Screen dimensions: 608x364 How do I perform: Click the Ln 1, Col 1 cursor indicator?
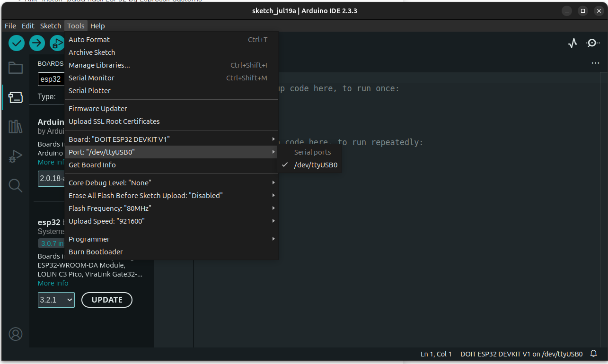(x=436, y=354)
